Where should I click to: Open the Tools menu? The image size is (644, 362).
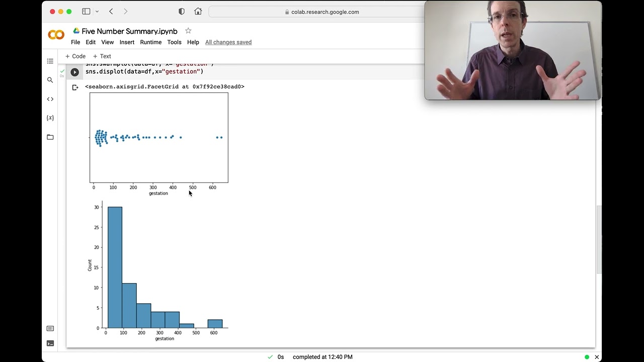(x=174, y=42)
